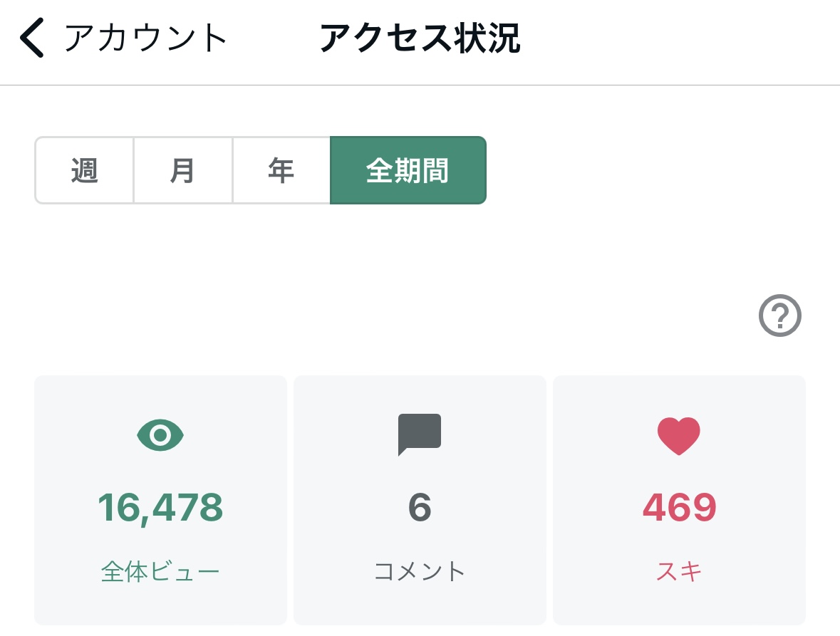Click the コメント label
Image resolution: width=840 pixels, height=636 pixels.
pos(420,571)
